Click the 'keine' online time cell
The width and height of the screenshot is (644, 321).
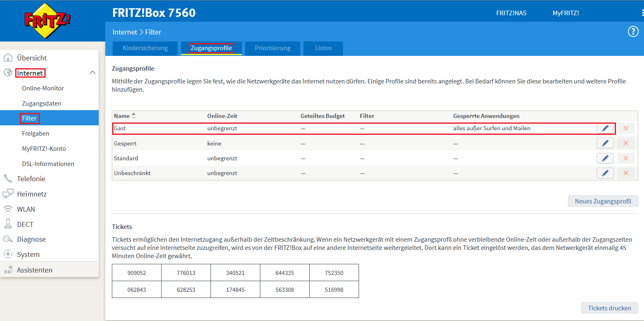click(214, 143)
